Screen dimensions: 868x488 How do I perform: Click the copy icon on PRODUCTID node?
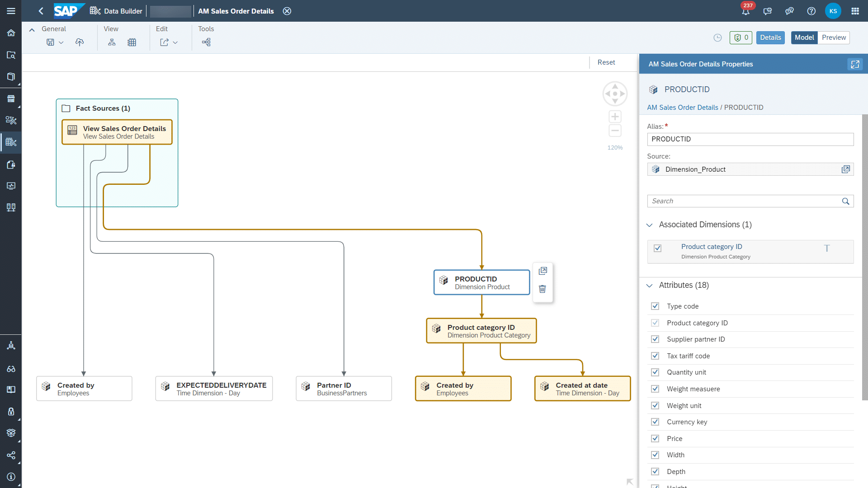tap(543, 271)
